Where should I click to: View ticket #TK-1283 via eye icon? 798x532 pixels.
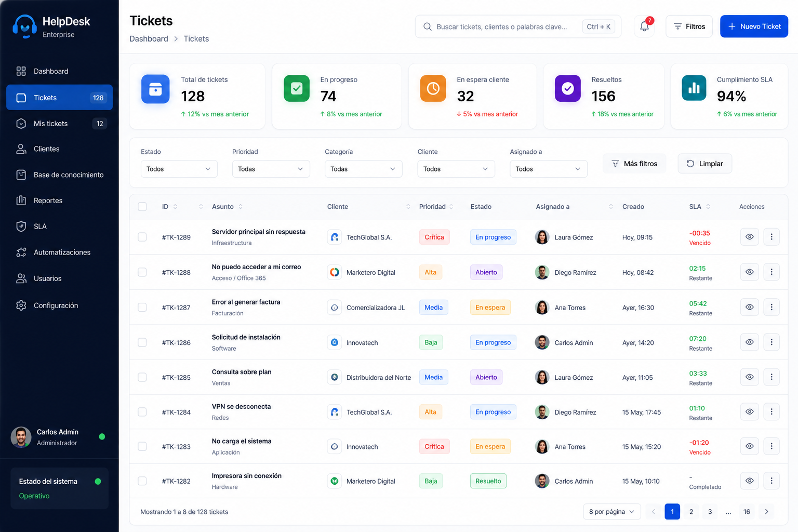tap(749, 446)
